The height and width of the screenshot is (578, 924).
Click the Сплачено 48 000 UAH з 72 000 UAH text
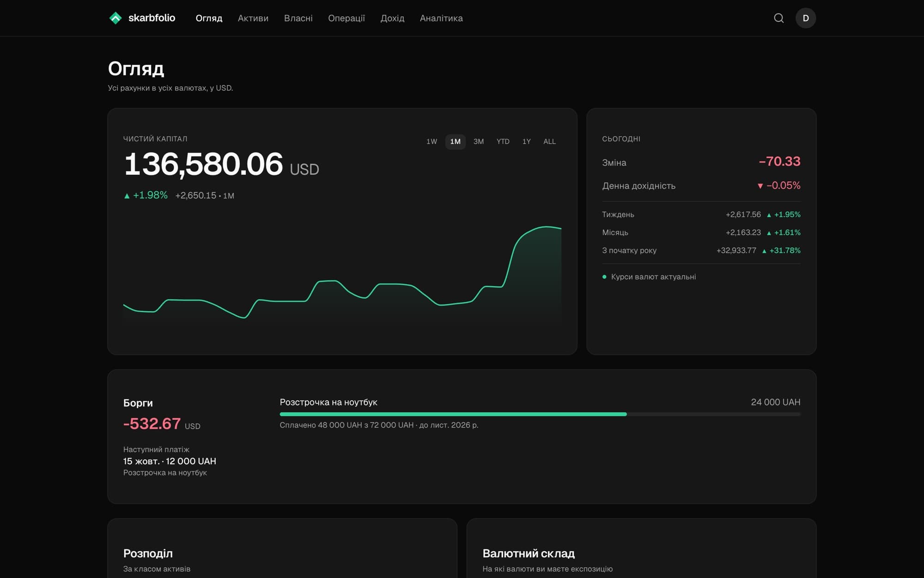pos(346,425)
